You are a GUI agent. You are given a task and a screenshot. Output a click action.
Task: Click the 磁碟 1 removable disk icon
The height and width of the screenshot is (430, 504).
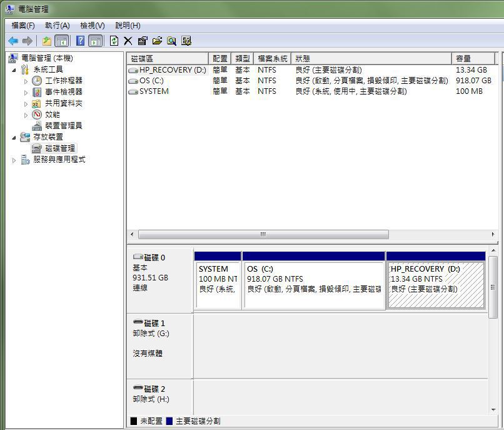coord(138,322)
